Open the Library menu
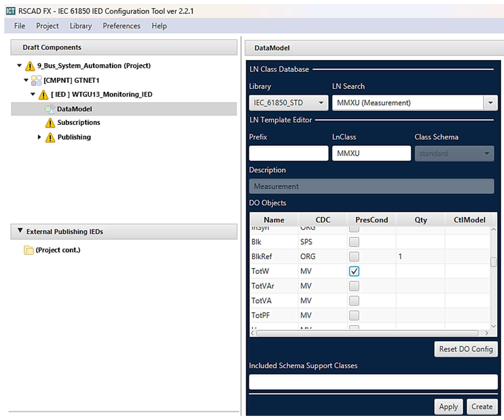The height and width of the screenshot is (420, 504). point(81,26)
